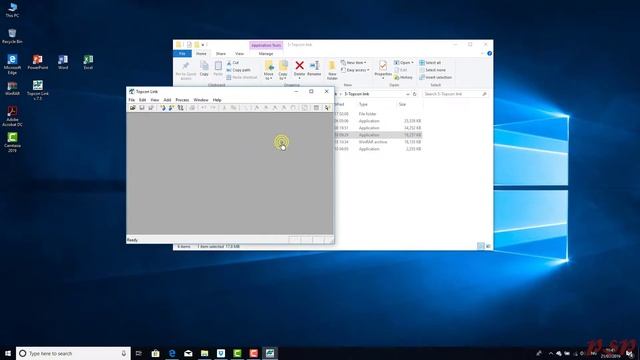The image size is (640, 360).
Task: Click the Import from device icon in Topcon Link
Action: [162, 108]
